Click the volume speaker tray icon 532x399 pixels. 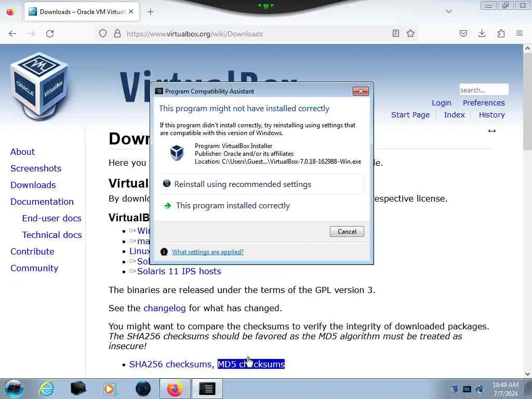(480, 389)
